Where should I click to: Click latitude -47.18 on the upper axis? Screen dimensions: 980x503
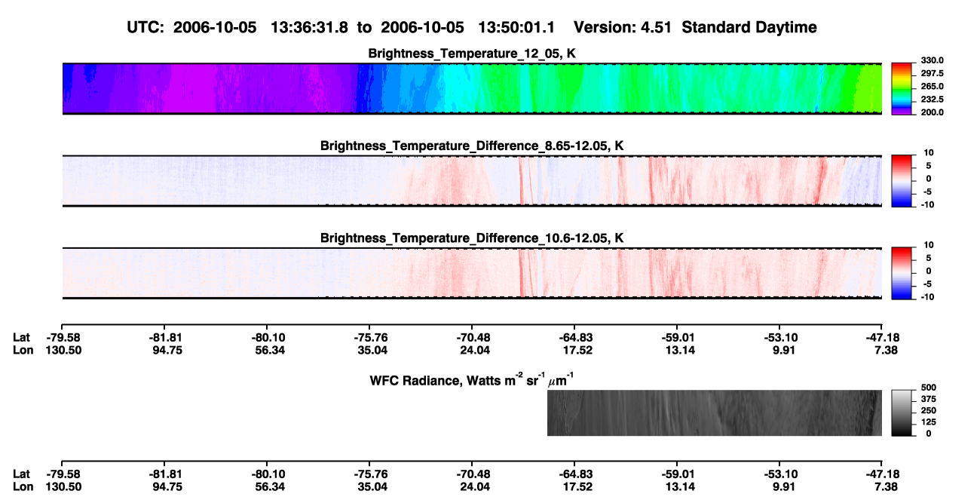click(x=882, y=337)
